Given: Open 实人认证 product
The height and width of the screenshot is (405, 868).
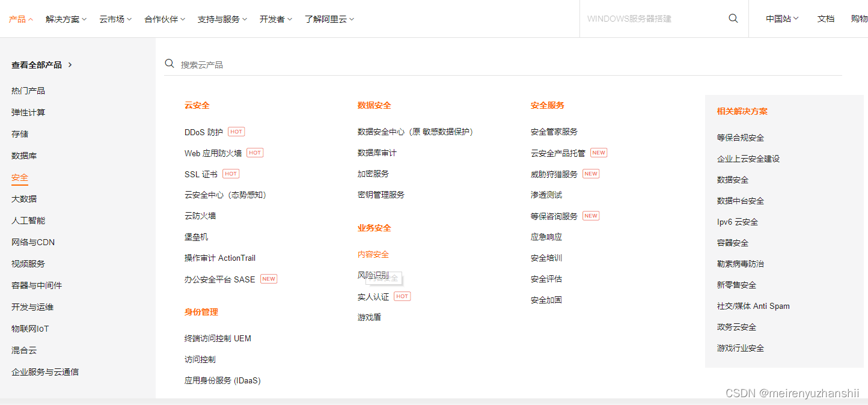Looking at the screenshot, I should 373,297.
